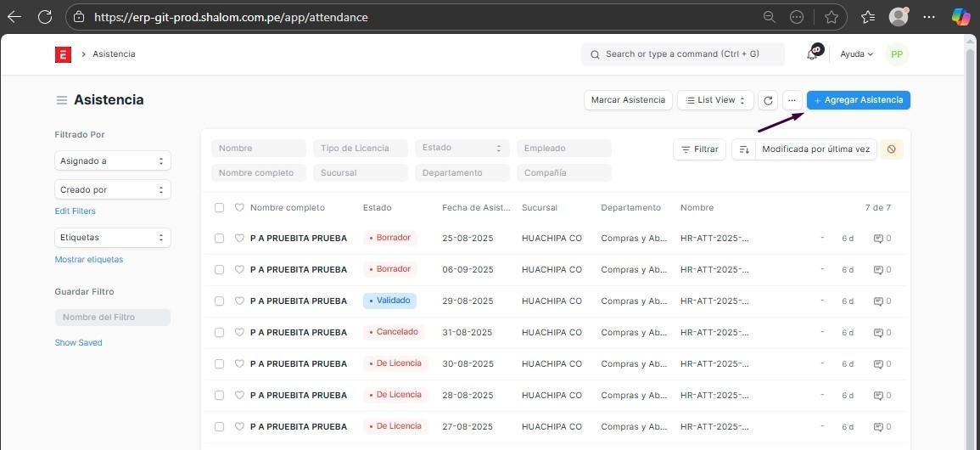The height and width of the screenshot is (450, 980).
Task: Open the notifications bell icon
Action: (813, 53)
